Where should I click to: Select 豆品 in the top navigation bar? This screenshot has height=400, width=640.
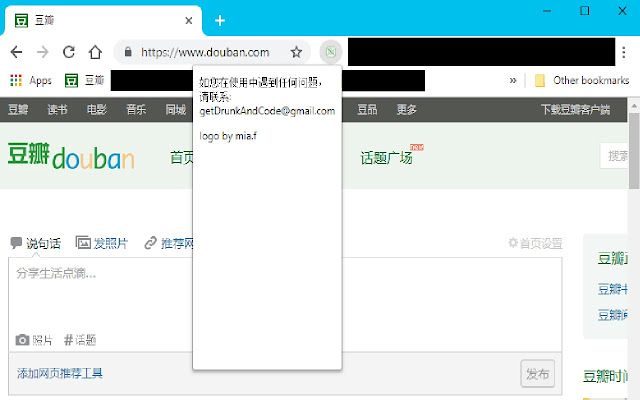point(367,109)
